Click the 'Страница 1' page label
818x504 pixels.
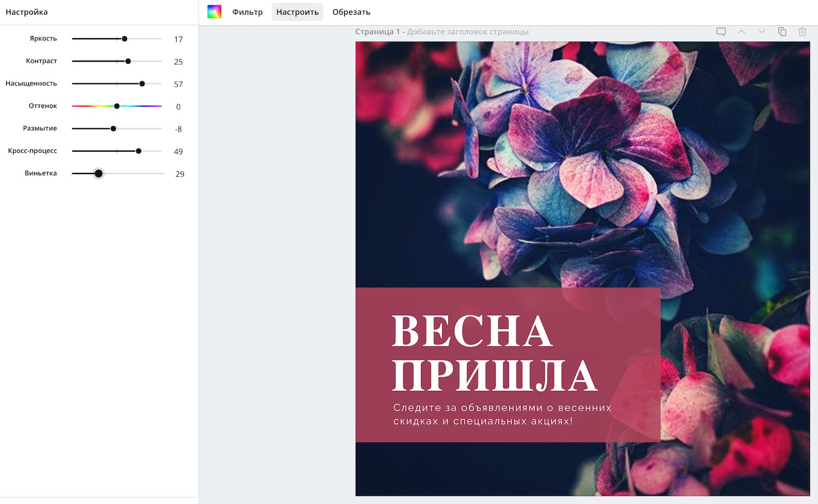tap(377, 32)
